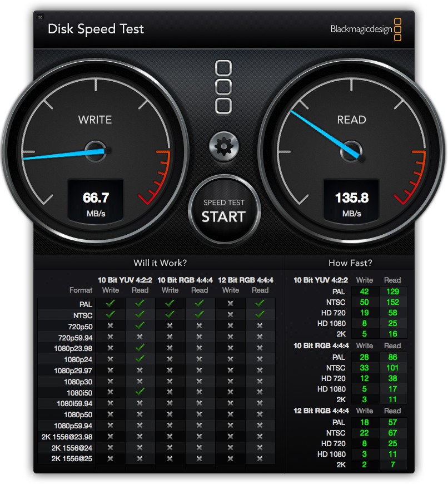Click the three stacked squares indicator
The image size is (448, 484).
pos(223,87)
